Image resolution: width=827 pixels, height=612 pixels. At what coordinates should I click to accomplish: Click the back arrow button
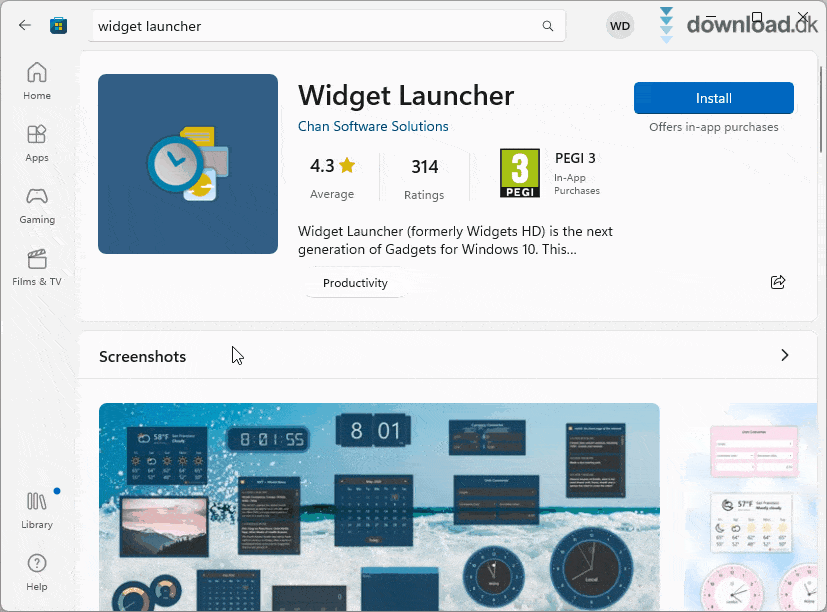coord(25,26)
